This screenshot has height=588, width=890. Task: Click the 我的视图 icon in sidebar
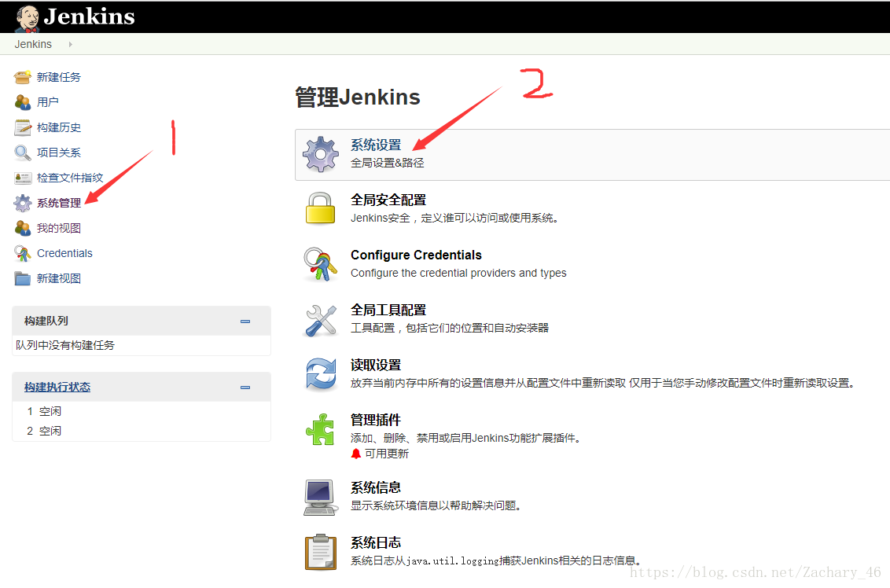pos(23,228)
